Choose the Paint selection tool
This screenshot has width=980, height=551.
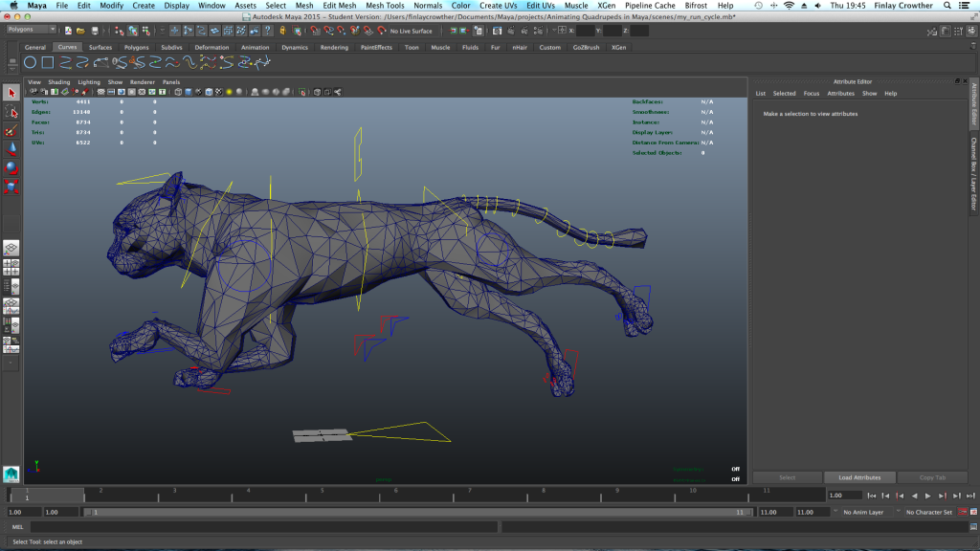click(x=11, y=130)
